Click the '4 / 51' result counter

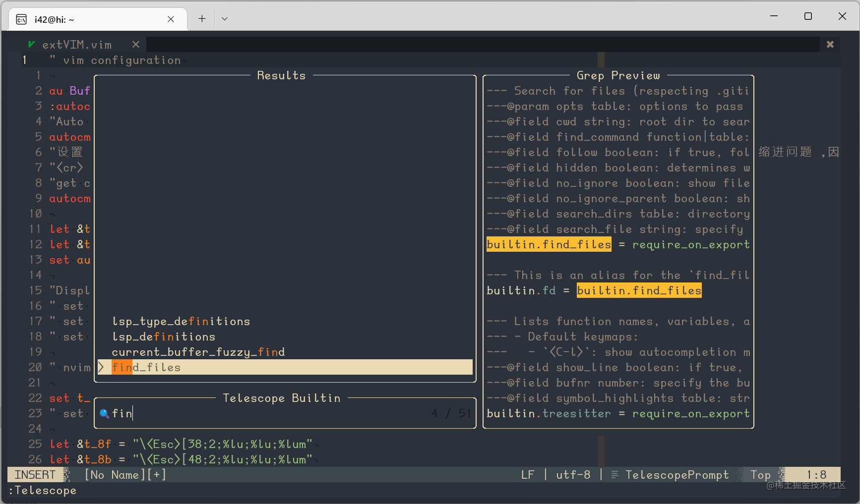tap(451, 413)
